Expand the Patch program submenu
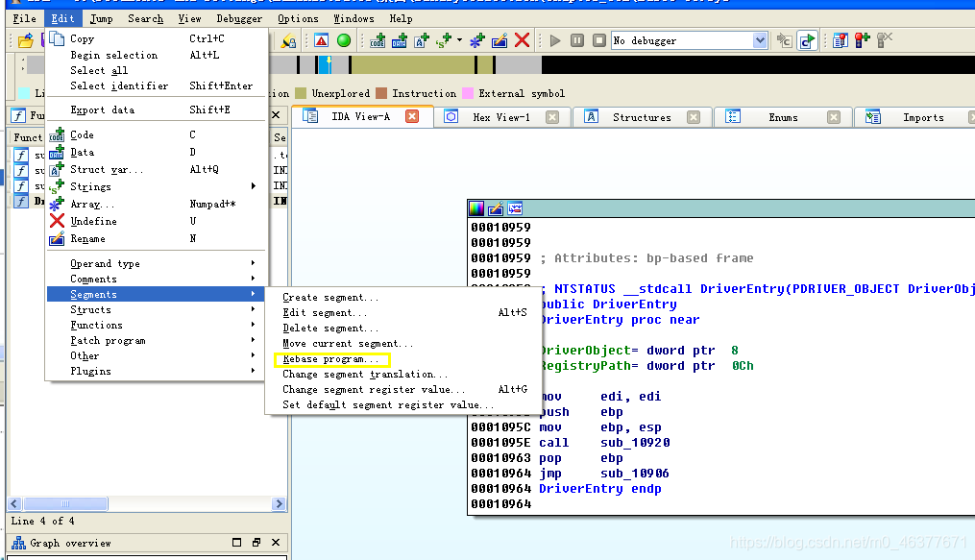This screenshot has width=975, height=560. point(158,341)
